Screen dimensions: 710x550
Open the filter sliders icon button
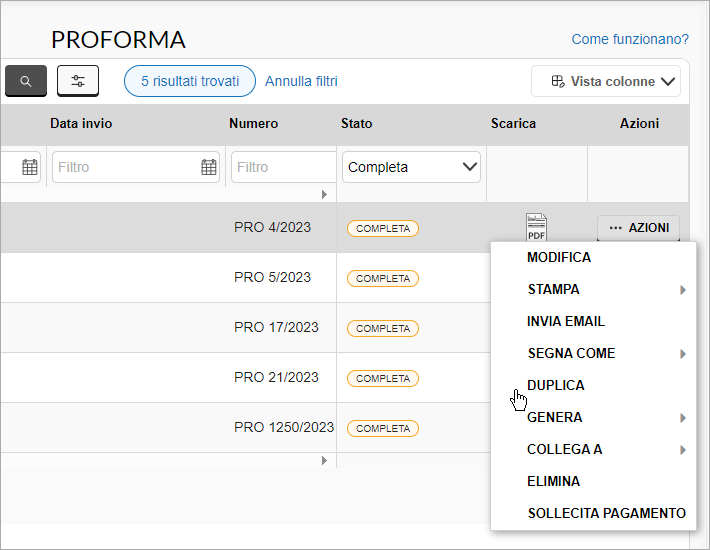pos(78,81)
